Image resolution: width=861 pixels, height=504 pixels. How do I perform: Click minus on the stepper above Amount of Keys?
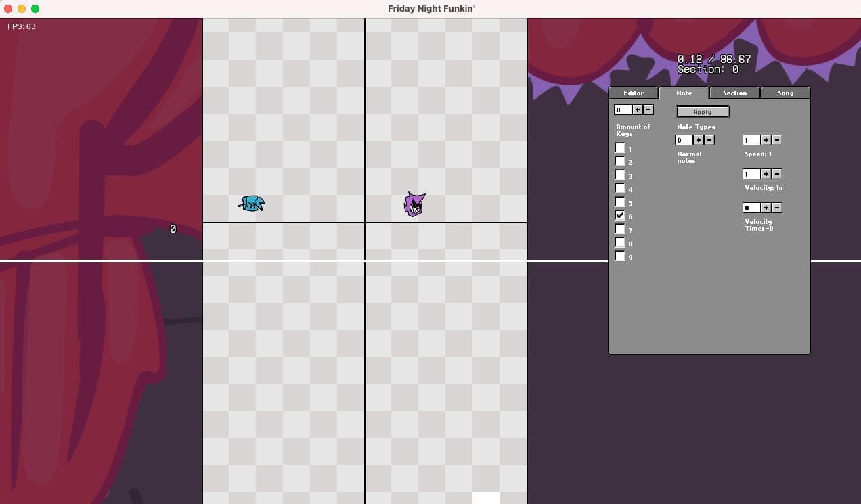click(648, 110)
